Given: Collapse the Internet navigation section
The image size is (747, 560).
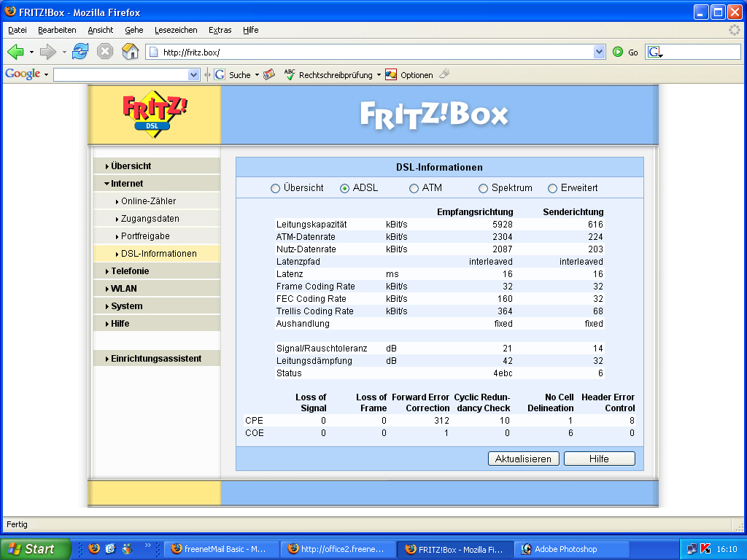Looking at the screenshot, I should point(158,183).
